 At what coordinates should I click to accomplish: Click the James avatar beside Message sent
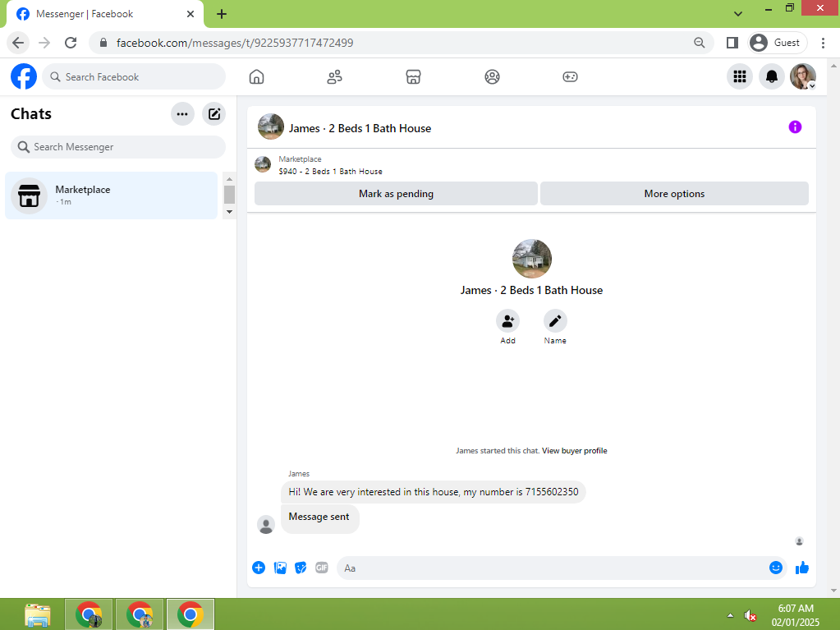click(x=266, y=525)
